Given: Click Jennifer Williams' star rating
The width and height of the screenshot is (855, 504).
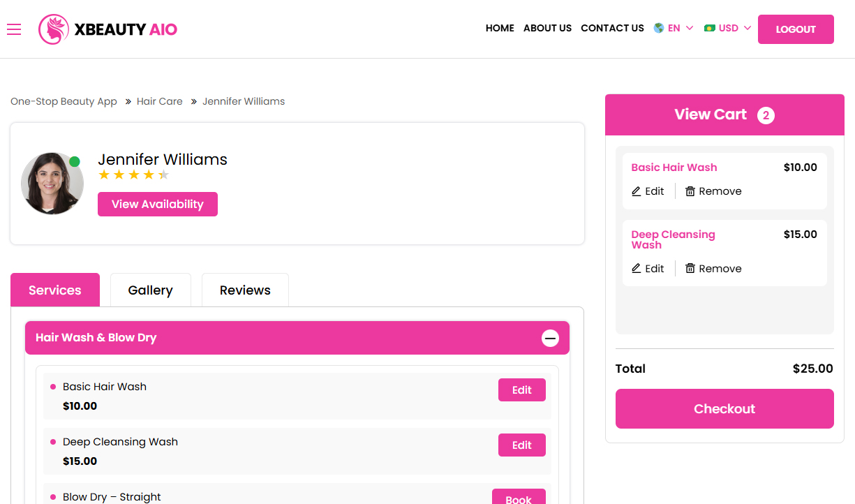Looking at the screenshot, I should tap(133, 175).
